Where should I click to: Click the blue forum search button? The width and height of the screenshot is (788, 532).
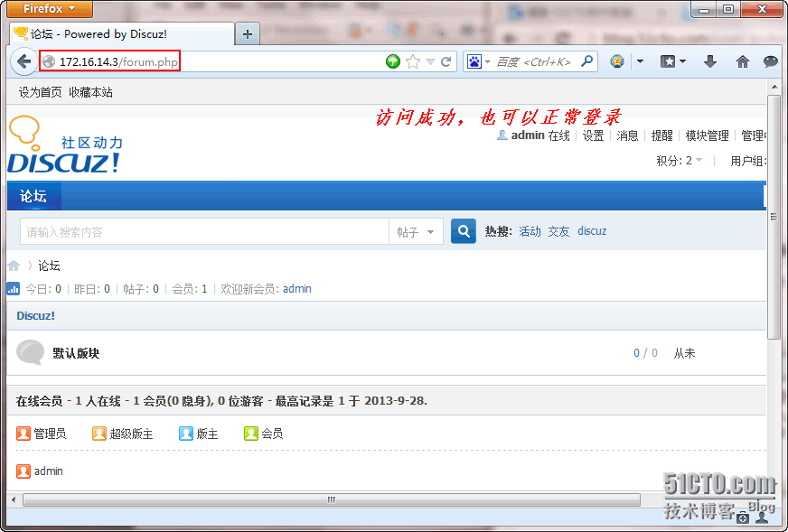click(464, 231)
